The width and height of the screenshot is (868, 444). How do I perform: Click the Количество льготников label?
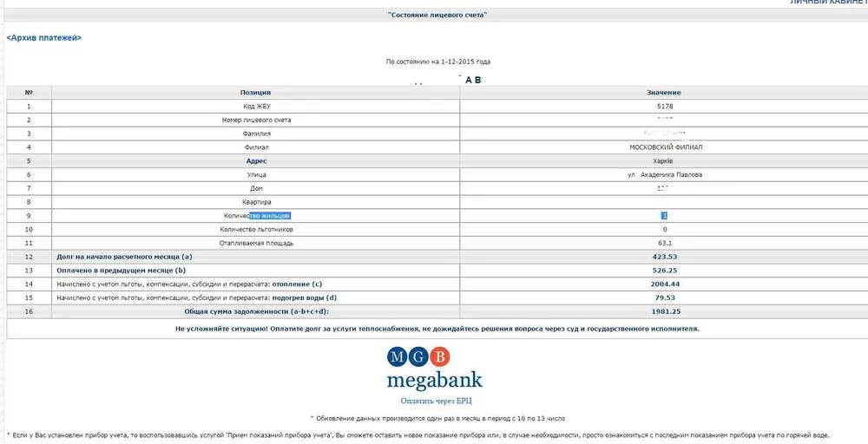pos(256,230)
